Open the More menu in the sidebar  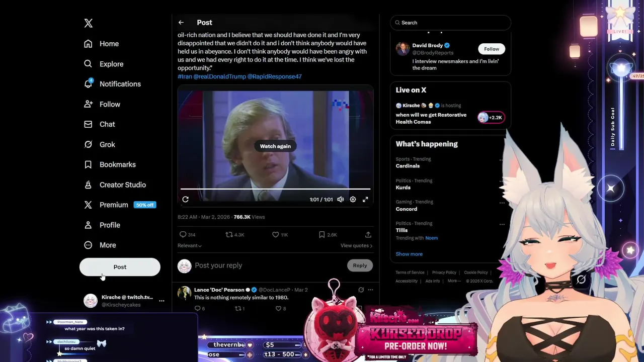click(x=101, y=245)
